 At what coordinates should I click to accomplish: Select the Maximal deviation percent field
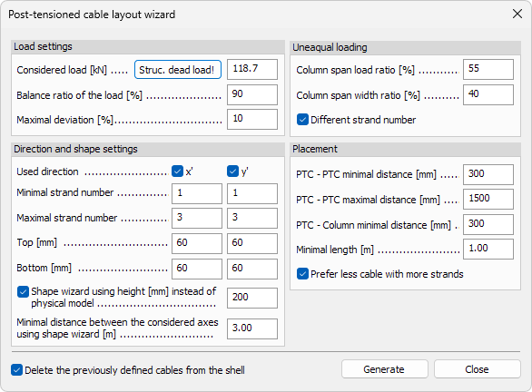252,120
